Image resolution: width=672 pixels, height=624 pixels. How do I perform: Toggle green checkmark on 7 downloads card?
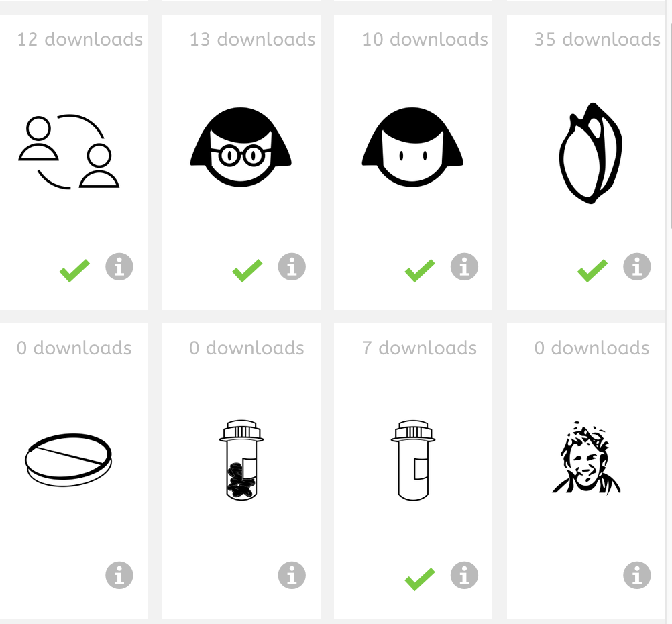pyautogui.click(x=420, y=580)
